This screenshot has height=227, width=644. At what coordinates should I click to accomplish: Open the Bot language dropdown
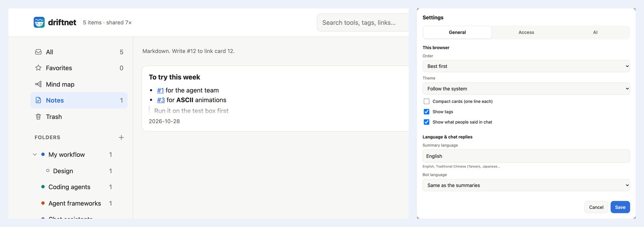526,185
